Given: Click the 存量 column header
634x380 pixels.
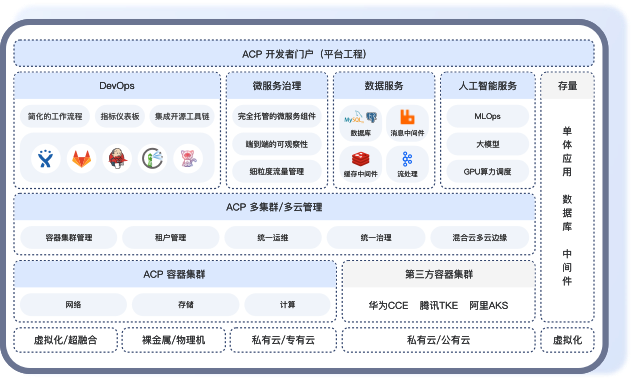Looking at the screenshot, I should pyautogui.click(x=567, y=86).
